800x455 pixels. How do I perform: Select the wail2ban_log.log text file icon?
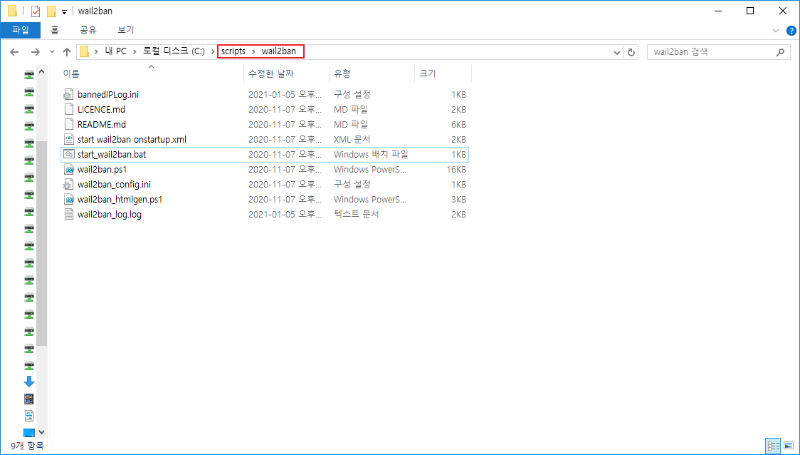69,215
